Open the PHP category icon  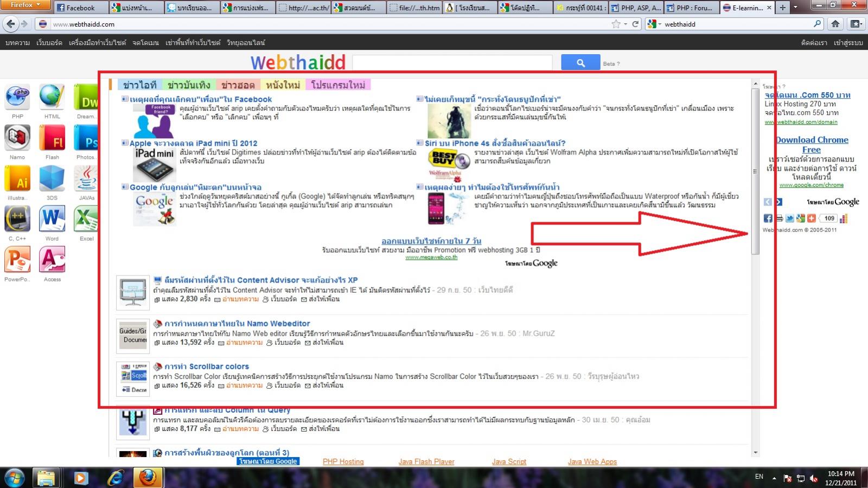[17, 98]
